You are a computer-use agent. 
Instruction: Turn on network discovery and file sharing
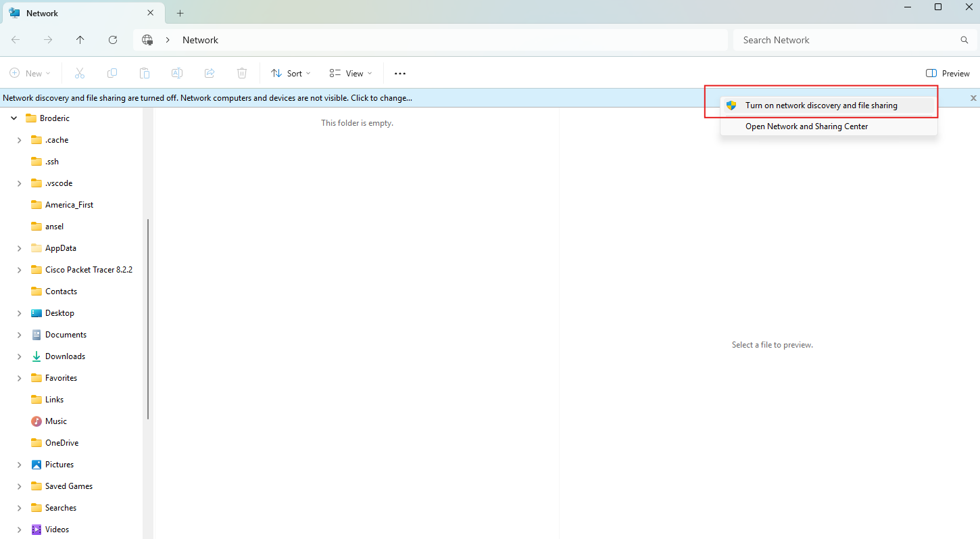(820, 106)
